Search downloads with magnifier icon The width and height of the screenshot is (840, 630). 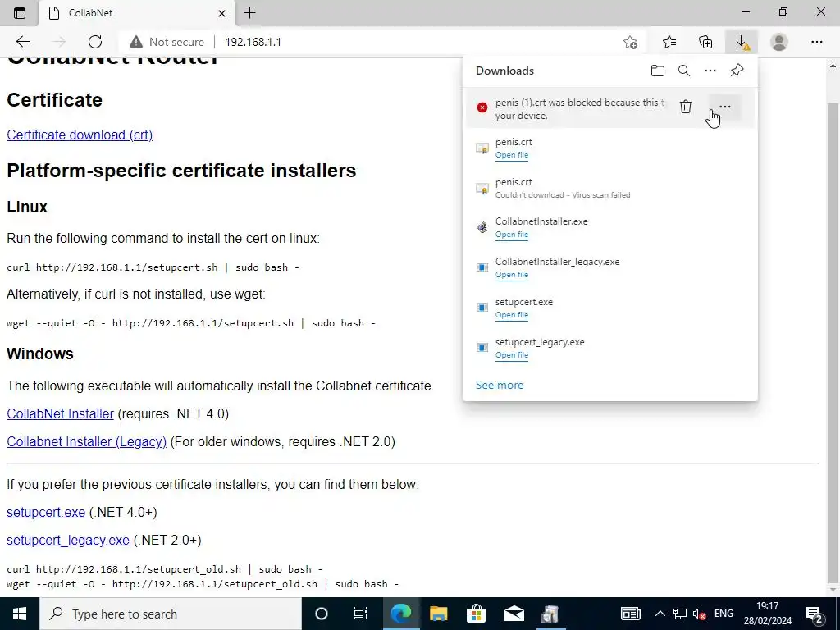(x=683, y=71)
